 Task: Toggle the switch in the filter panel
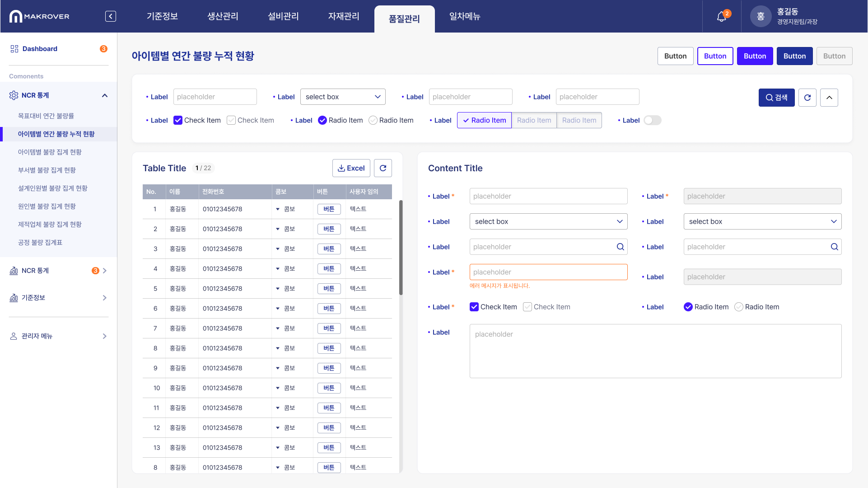click(x=652, y=120)
